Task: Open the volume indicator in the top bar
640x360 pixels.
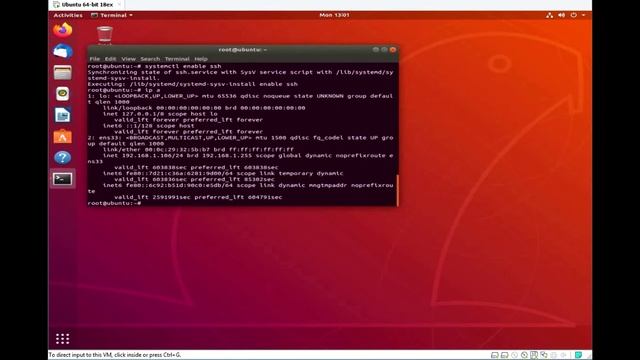Action: [x=562, y=15]
